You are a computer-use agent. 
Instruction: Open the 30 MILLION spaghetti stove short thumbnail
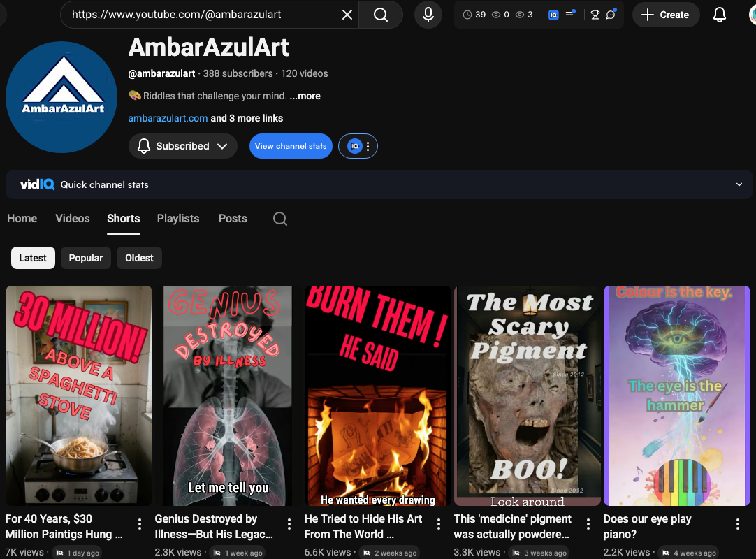click(79, 396)
